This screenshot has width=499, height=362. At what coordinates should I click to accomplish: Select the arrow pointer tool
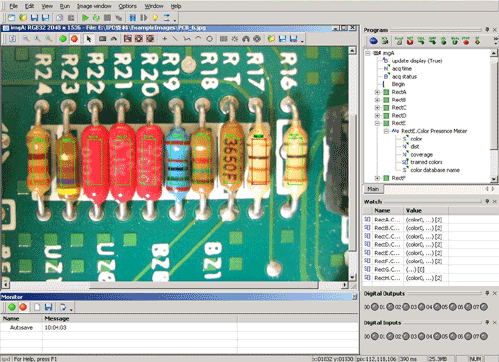click(88, 39)
